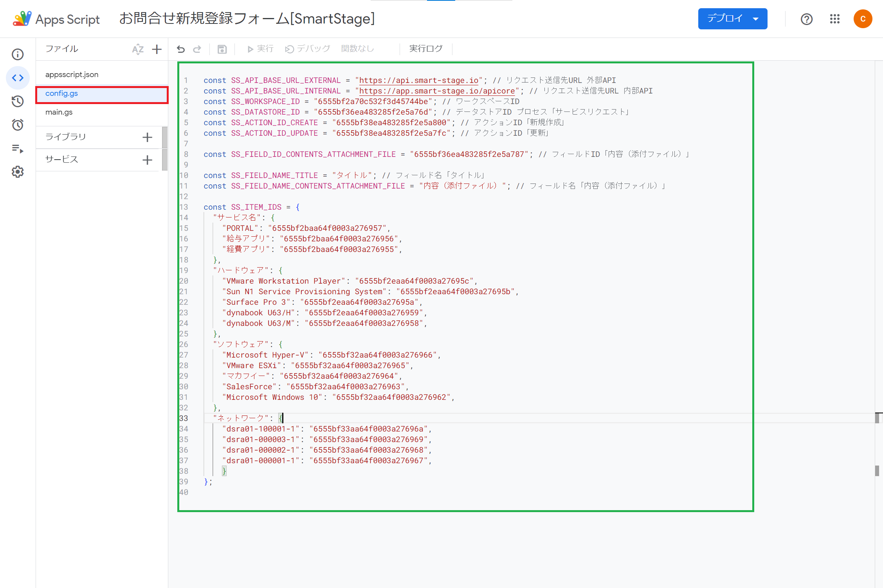Click the "ソフトウェア" key in code
Image resolution: width=883 pixels, height=588 pixels.
[x=241, y=345]
